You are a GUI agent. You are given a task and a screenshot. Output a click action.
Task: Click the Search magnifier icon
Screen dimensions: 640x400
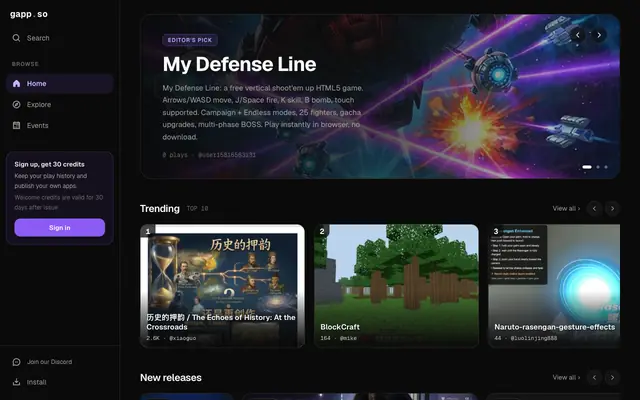16,38
